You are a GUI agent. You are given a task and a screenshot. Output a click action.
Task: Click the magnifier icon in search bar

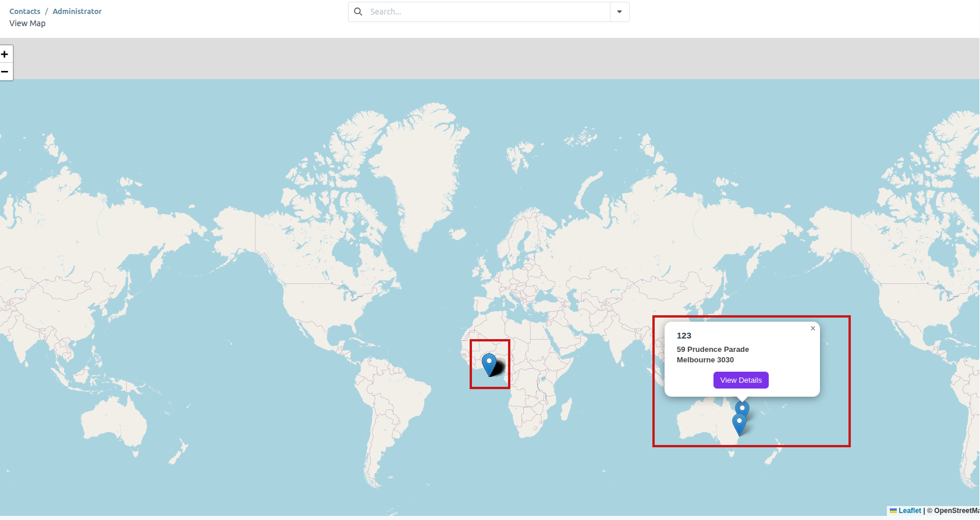[358, 12]
